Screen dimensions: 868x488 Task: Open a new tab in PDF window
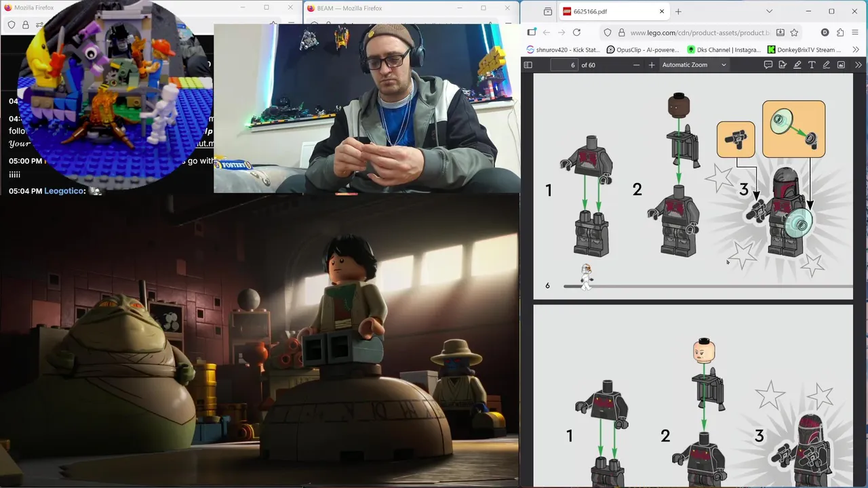coord(678,12)
